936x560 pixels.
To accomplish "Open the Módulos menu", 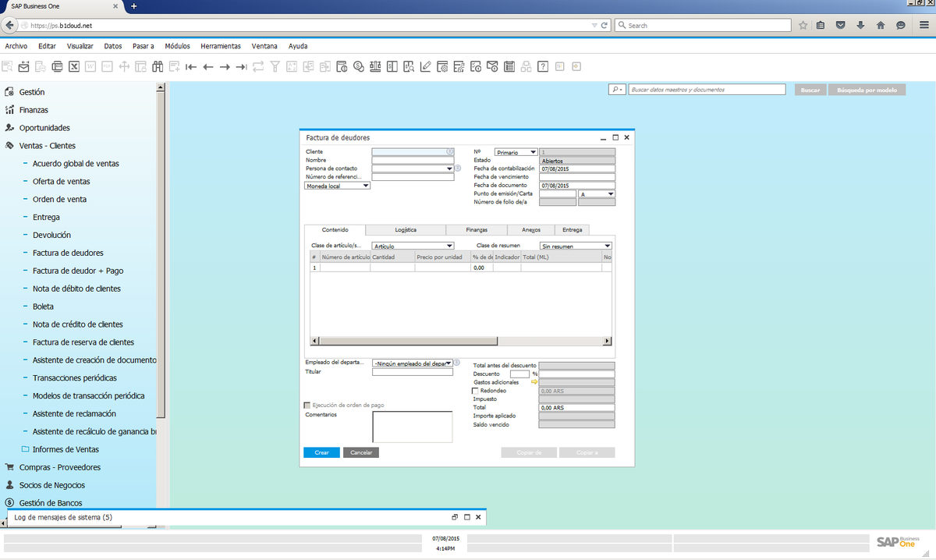I will 178,46.
